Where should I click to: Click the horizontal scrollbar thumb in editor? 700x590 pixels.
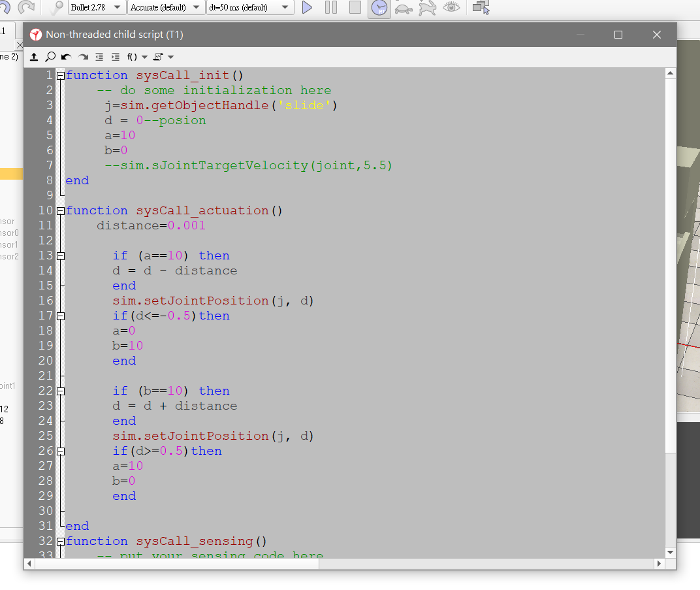click(176, 563)
